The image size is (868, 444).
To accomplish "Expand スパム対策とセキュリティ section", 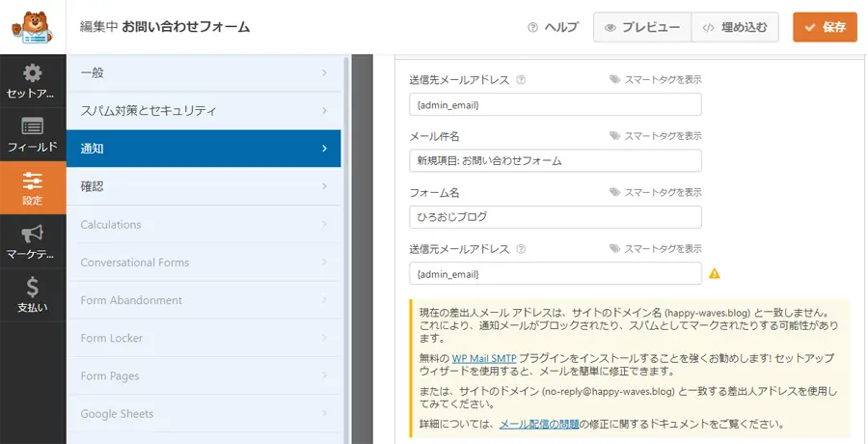I will [203, 111].
